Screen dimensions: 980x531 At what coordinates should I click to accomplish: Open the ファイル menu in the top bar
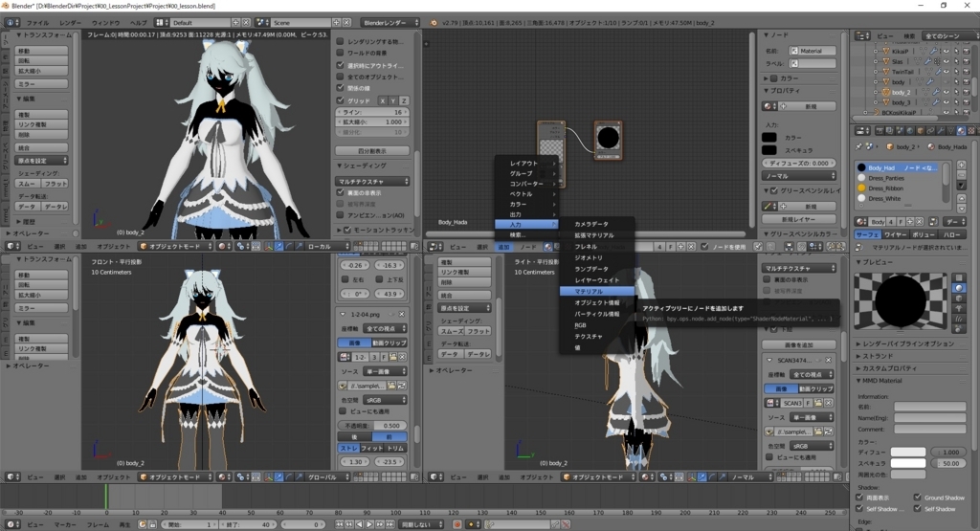pyautogui.click(x=37, y=23)
